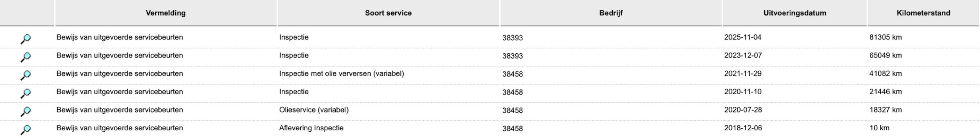Click the Kilometerstand column header
The width and height of the screenshot is (980, 138).
click(923, 13)
